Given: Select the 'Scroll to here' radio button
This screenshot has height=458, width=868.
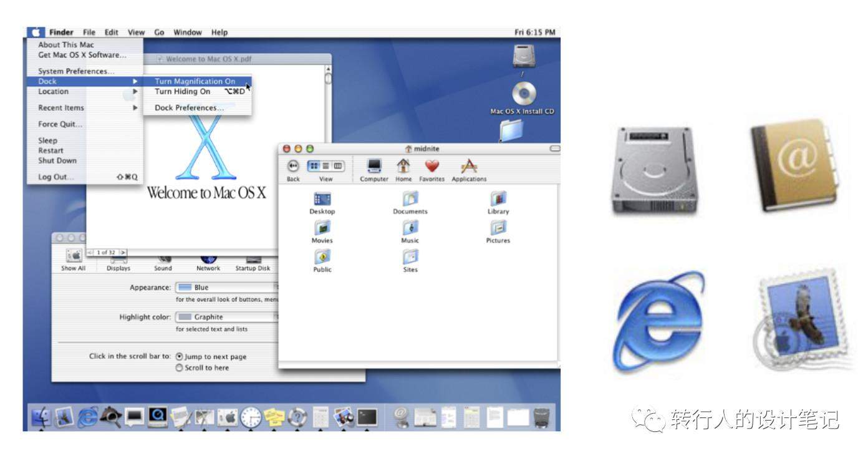Looking at the screenshot, I should (x=180, y=368).
